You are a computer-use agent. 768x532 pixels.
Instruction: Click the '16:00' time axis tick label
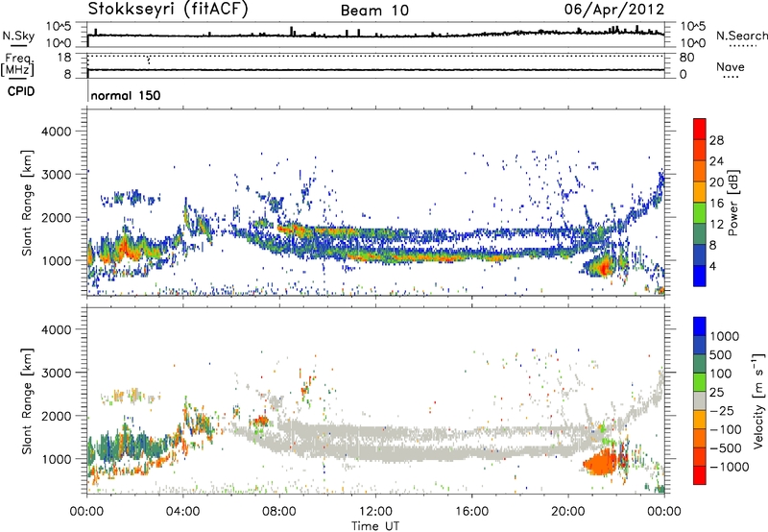pyautogui.click(x=471, y=512)
